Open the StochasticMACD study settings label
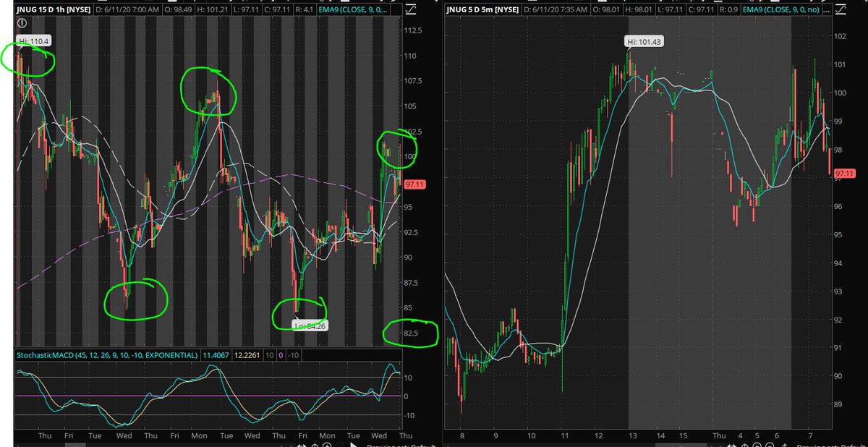The image size is (868, 447). 107,356
